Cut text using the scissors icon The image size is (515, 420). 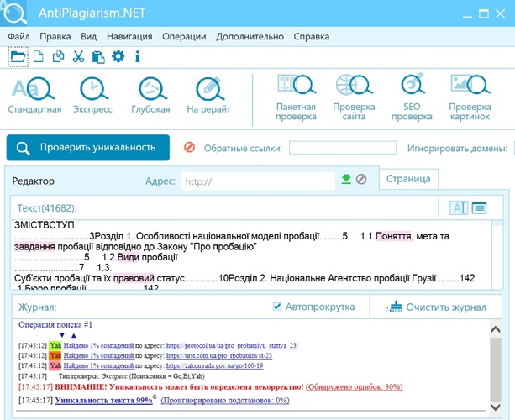point(78,56)
